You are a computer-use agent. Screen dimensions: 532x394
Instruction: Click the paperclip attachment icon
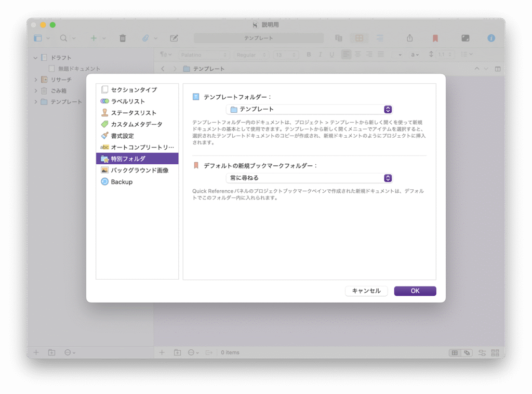pyautogui.click(x=145, y=38)
